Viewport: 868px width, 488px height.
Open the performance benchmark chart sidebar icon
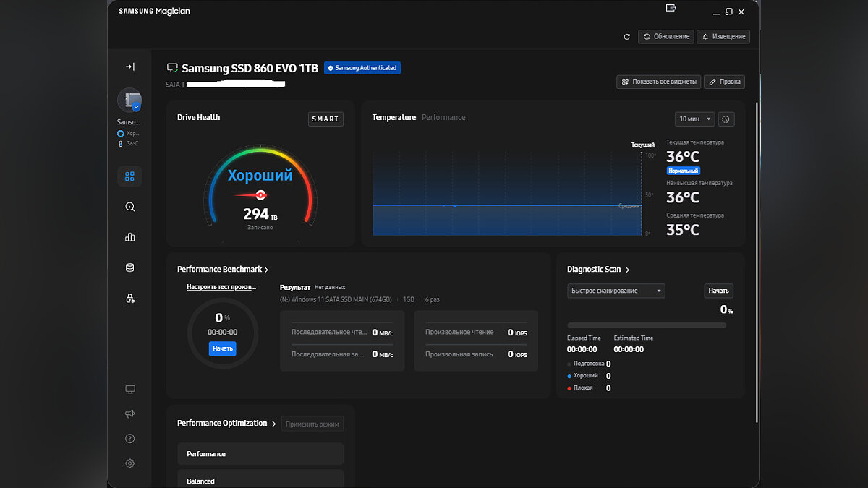tap(129, 237)
